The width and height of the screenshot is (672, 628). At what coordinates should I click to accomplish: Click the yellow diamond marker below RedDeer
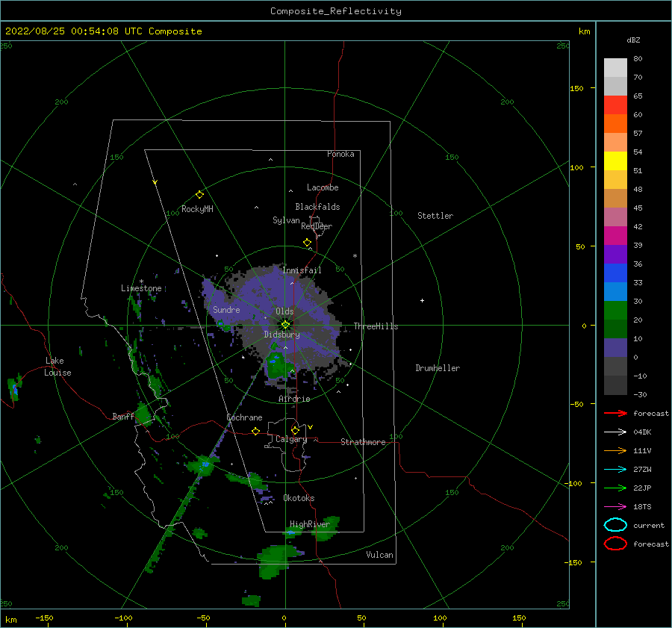308,243
